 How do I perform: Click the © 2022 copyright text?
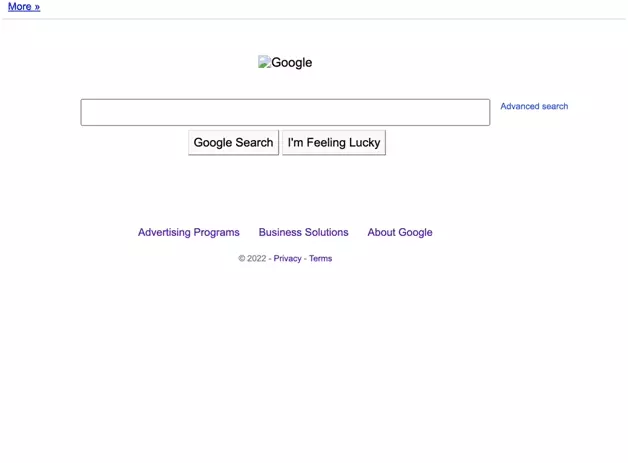point(252,258)
